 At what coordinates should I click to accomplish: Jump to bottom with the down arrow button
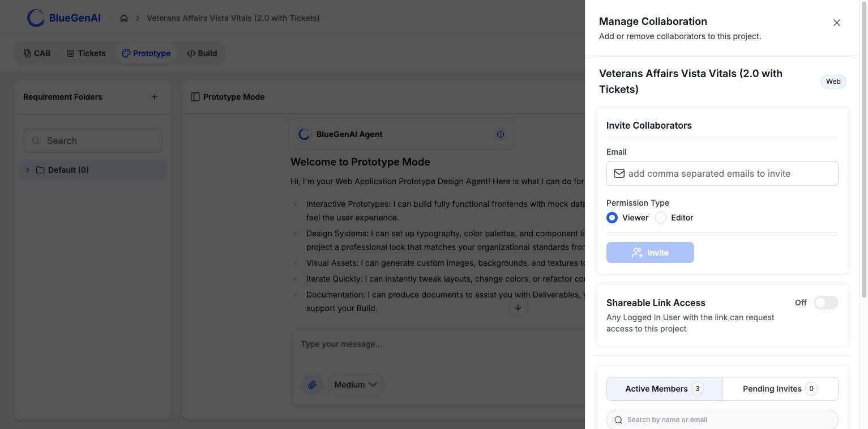pyautogui.click(x=518, y=307)
